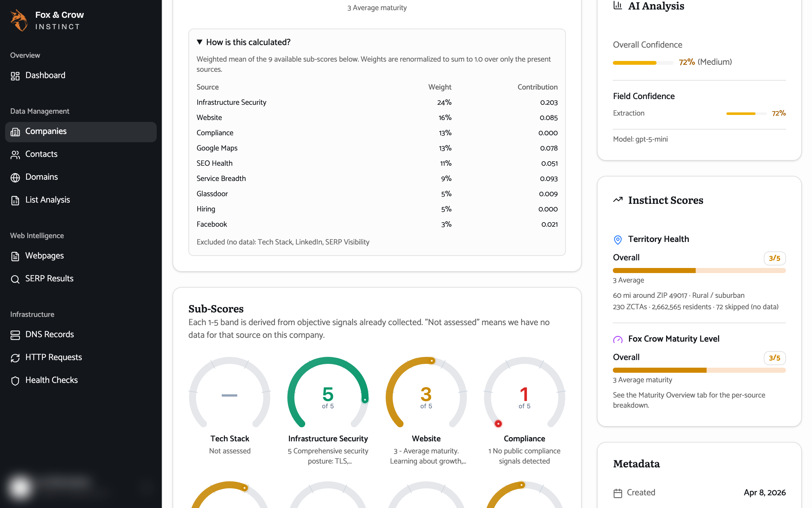Click the Contribution column header

click(x=538, y=87)
